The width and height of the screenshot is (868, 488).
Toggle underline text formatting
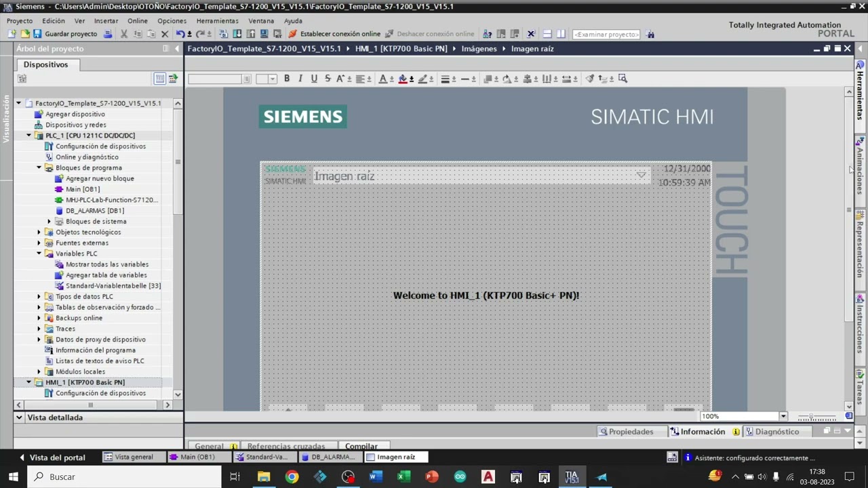[314, 79]
